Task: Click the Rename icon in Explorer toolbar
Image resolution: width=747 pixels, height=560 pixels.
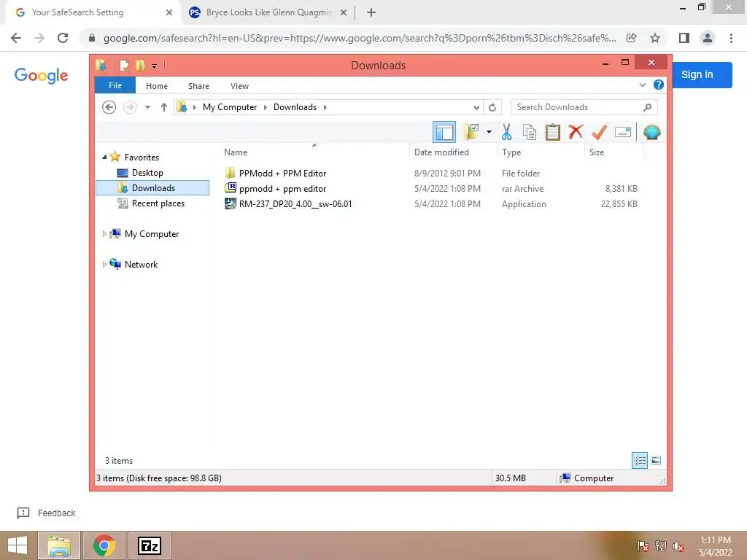Action: 623,132
